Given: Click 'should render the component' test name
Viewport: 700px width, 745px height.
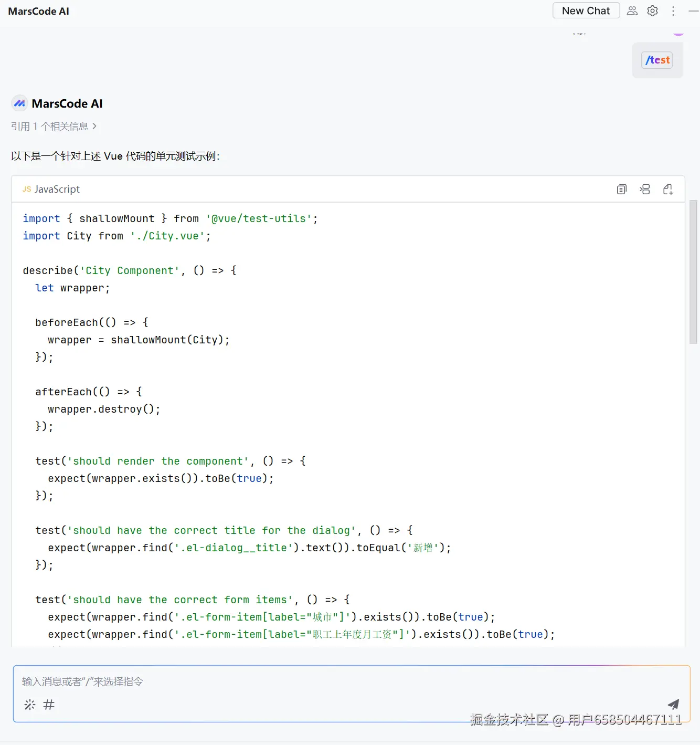Looking at the screenshot, I should point(157,461).
